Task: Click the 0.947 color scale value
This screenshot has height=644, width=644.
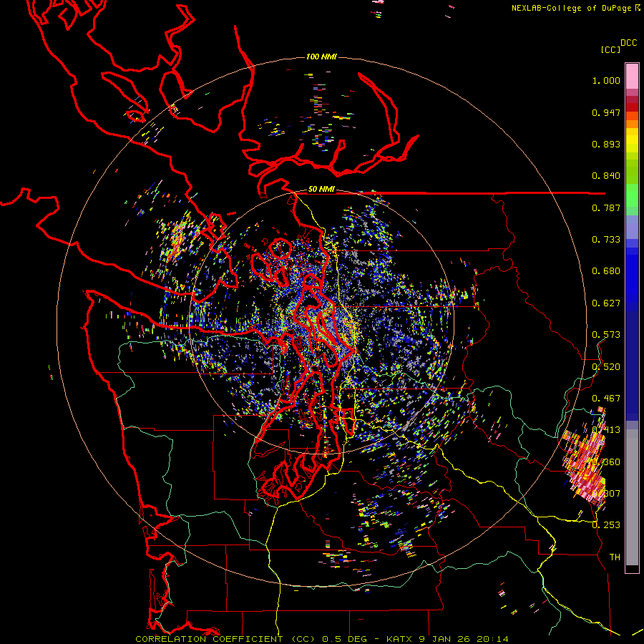Action: click(606, 112)
